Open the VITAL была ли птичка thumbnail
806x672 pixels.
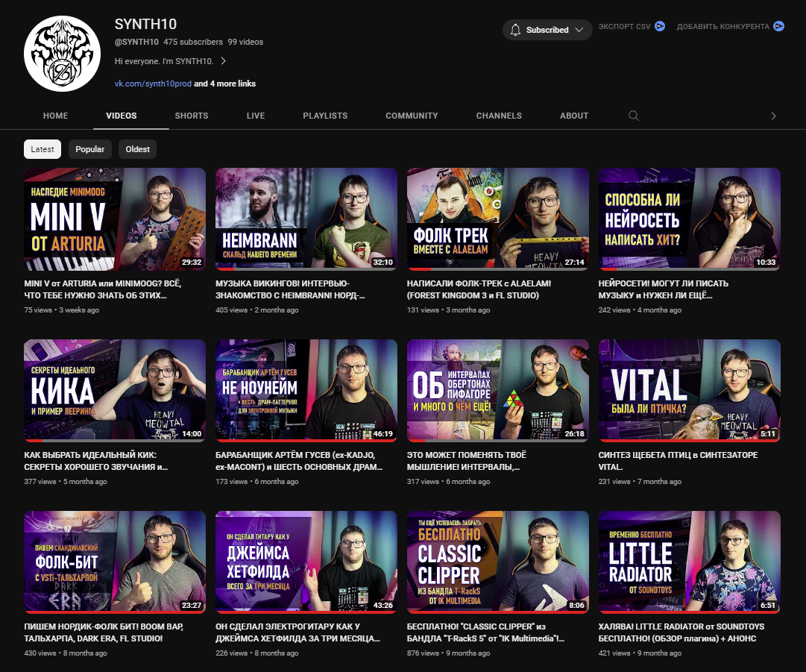point(690,391)
